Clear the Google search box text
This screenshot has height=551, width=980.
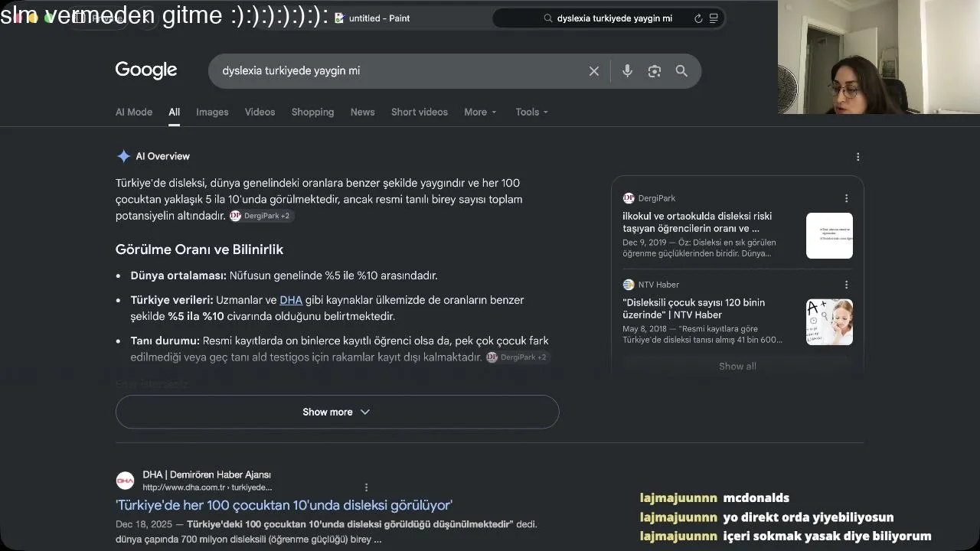[x=594, y=71]
